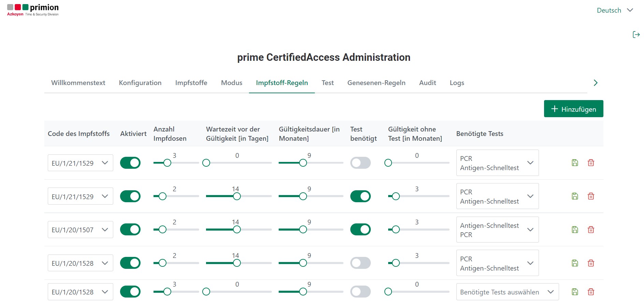Click the primion logo
644x303 pixels.
tap(33, 10)
